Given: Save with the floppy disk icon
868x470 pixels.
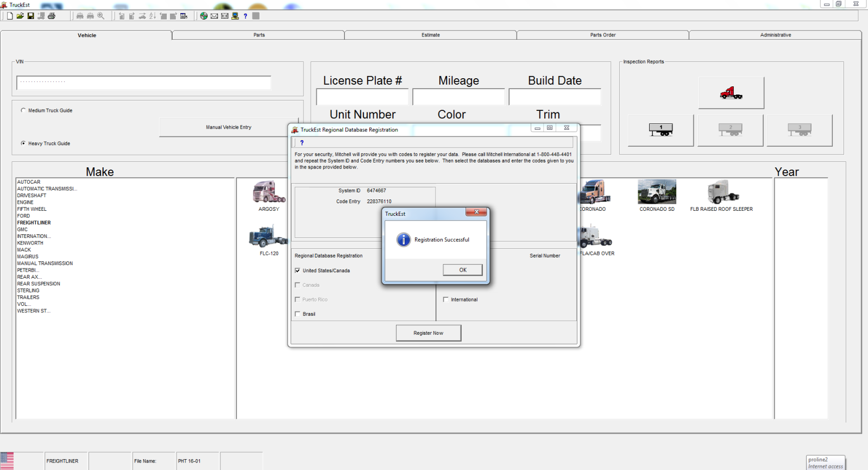Looking at the screenshot, I should click(30, 16).
